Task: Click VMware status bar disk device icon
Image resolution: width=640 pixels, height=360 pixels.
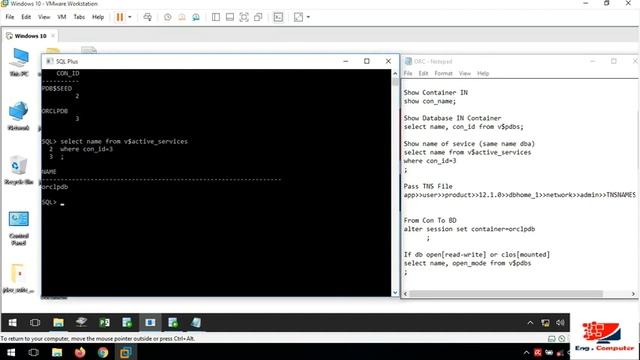Action: 551,338
